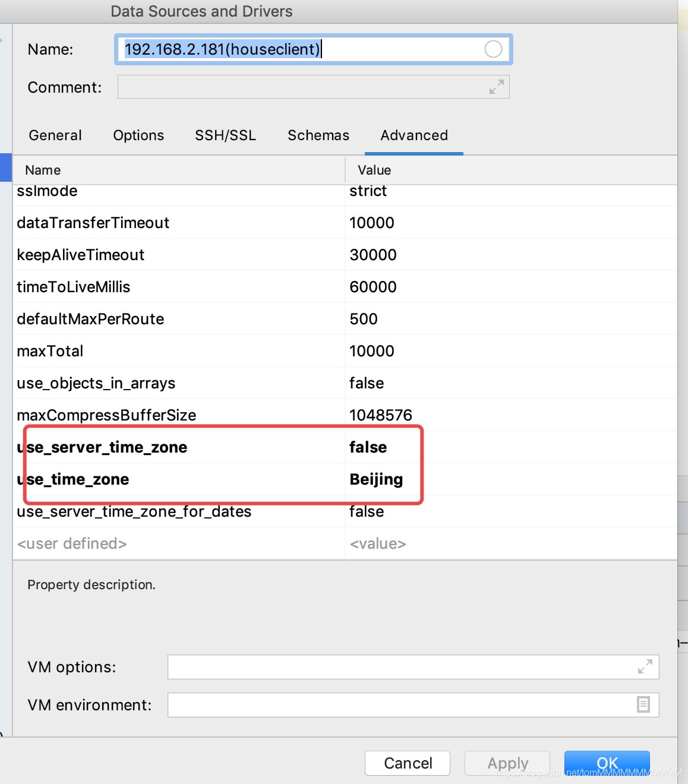Click the VM environment input field
Image resolution: width=688 pixels, height=784 pixels.
398,705
